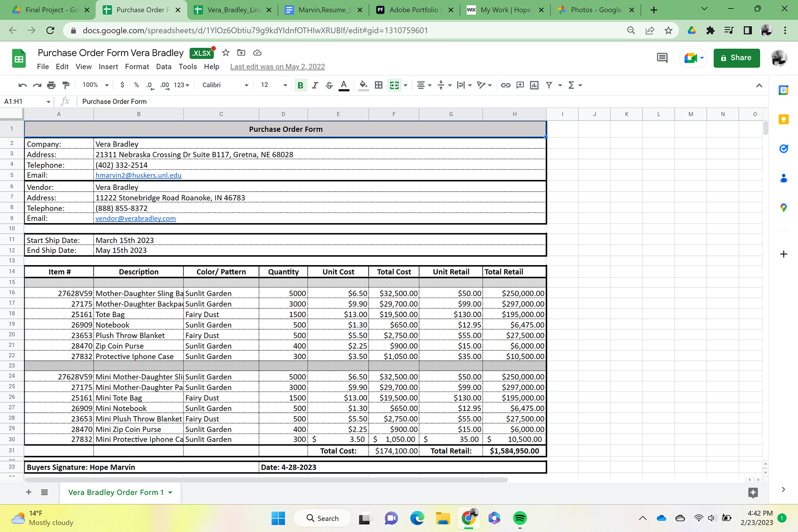This screenshot has height=532, width=798.
Task: Get add-ons with plus icon
Action: pyautogui.click(x=783, y=254)
